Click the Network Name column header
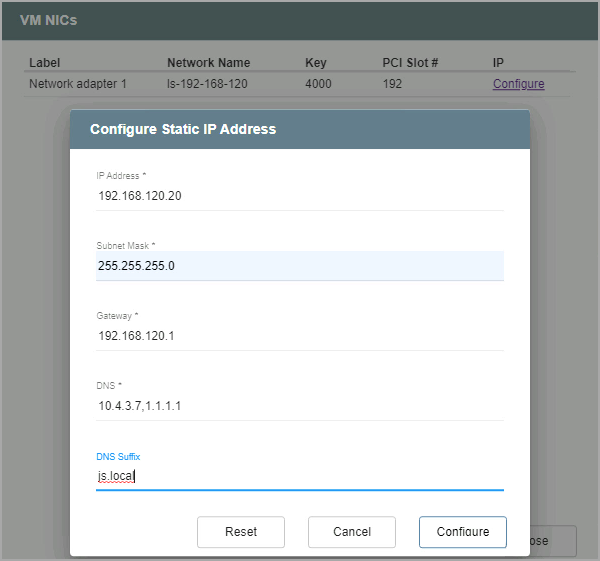Viewport: 600px width, 561px height. click(x=208, y=63)
